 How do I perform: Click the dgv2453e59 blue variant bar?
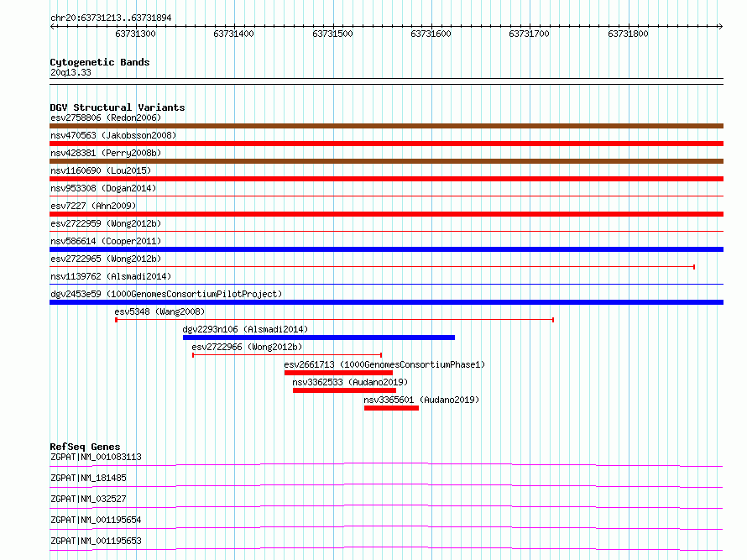pos(386,302)
